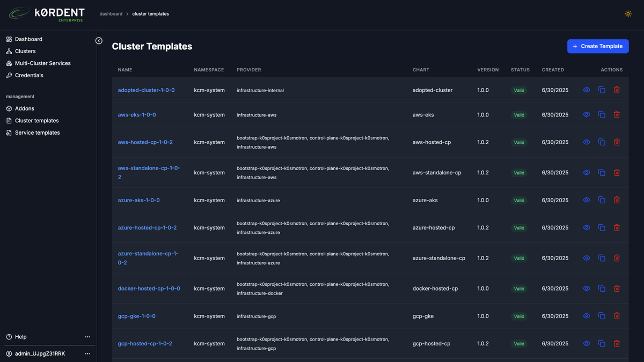View docker-hosted-cp-1-0-0 with the eye icon
This screenshot has height=362, width=644.
[587, 289]
